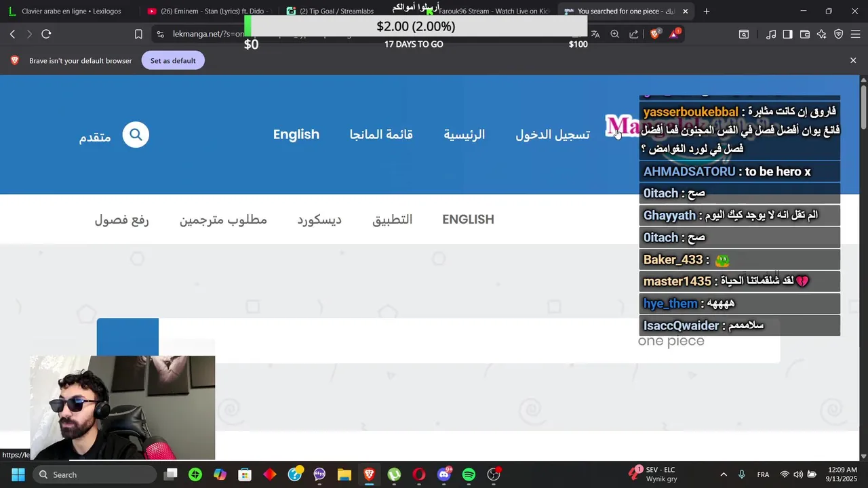Launch Brave Leo AI sparkle icon

[822, 34]
